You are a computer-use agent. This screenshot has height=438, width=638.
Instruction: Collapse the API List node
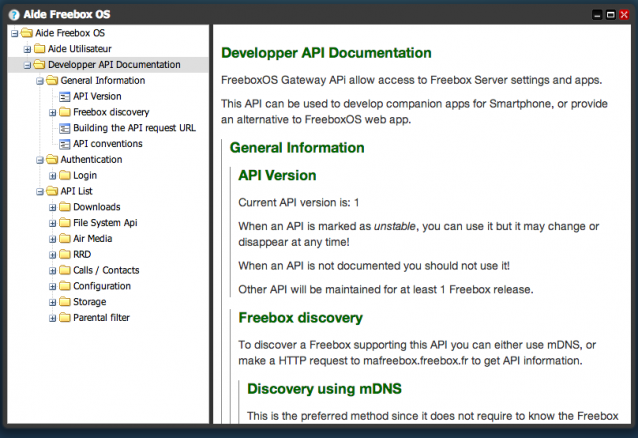40,192
